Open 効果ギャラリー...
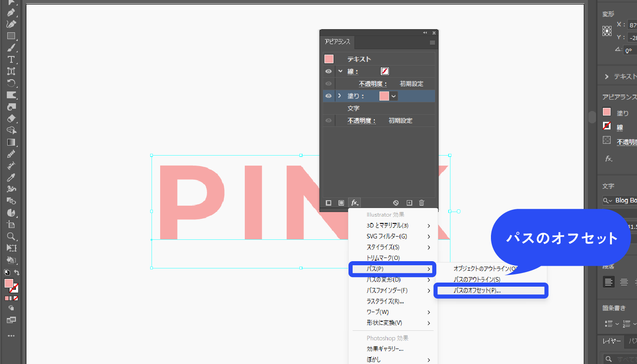 (x=393, y=349)
